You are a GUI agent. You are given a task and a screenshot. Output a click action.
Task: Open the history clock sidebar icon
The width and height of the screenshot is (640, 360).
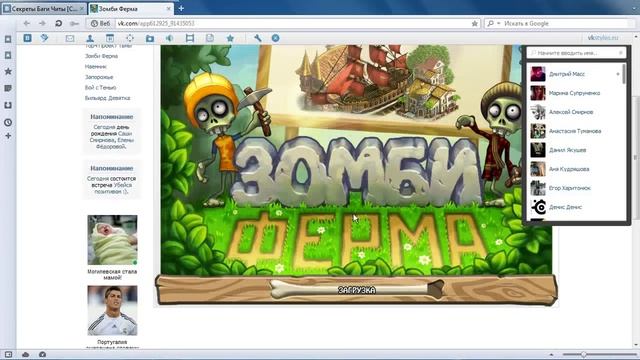(8, 122)
